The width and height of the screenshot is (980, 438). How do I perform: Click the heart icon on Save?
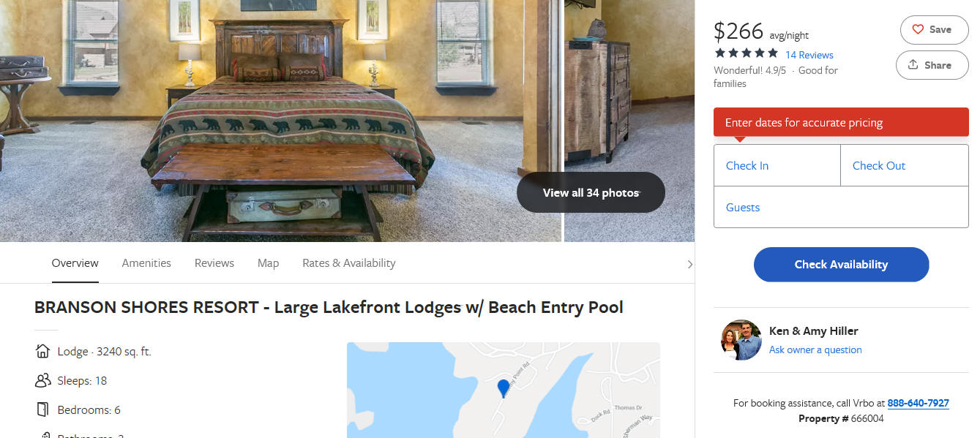pyautogui.click(x=918, y=30)
